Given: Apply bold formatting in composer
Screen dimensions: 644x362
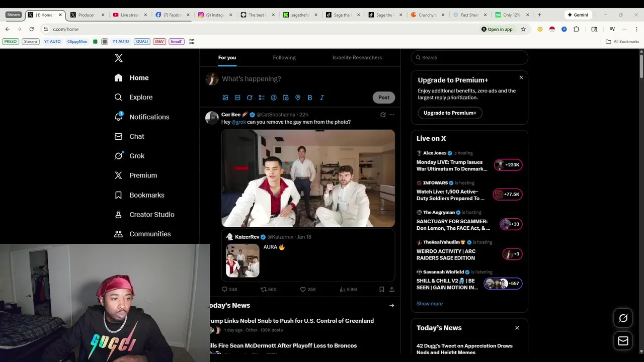Looking at the screenshot, I should (x=310, y=98).
